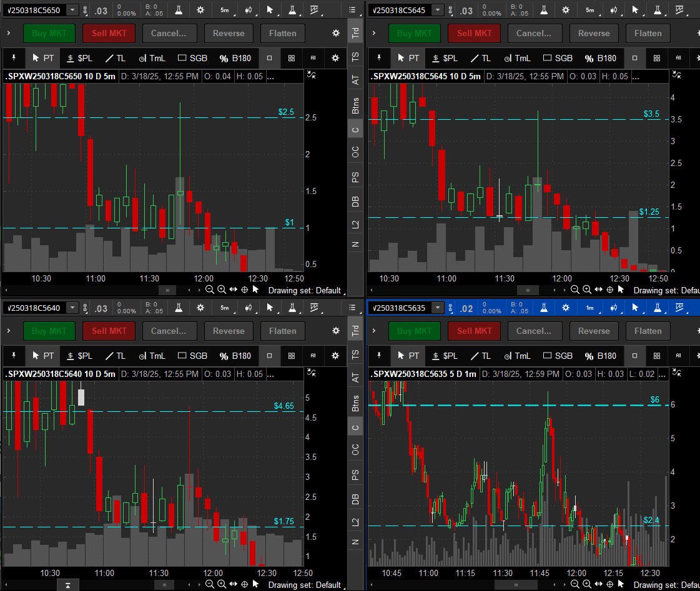The width and height of the screenshot is (700, 591).
Task: Click Buy MKT on the C5650 panel
Action: click(49, 33)
